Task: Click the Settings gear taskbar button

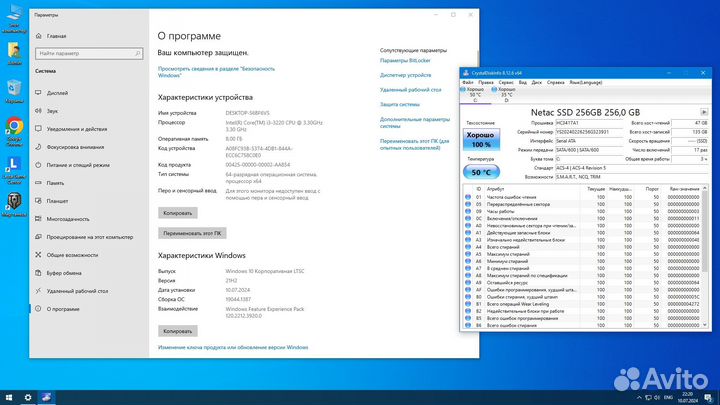Action: point(28,398)
